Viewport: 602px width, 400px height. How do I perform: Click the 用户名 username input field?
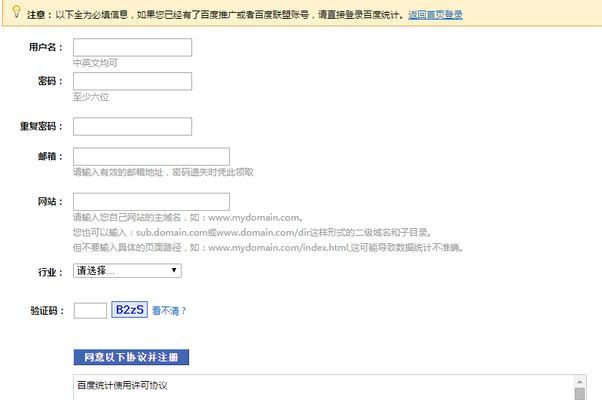pos(132,47)
